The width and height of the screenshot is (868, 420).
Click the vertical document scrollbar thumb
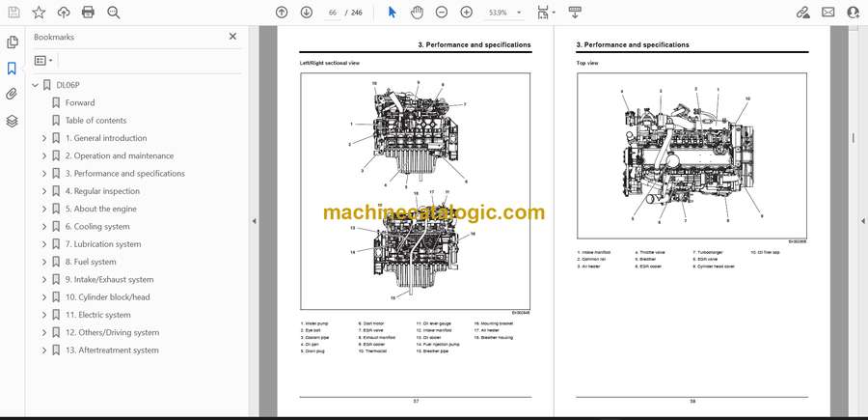point(854,138)
